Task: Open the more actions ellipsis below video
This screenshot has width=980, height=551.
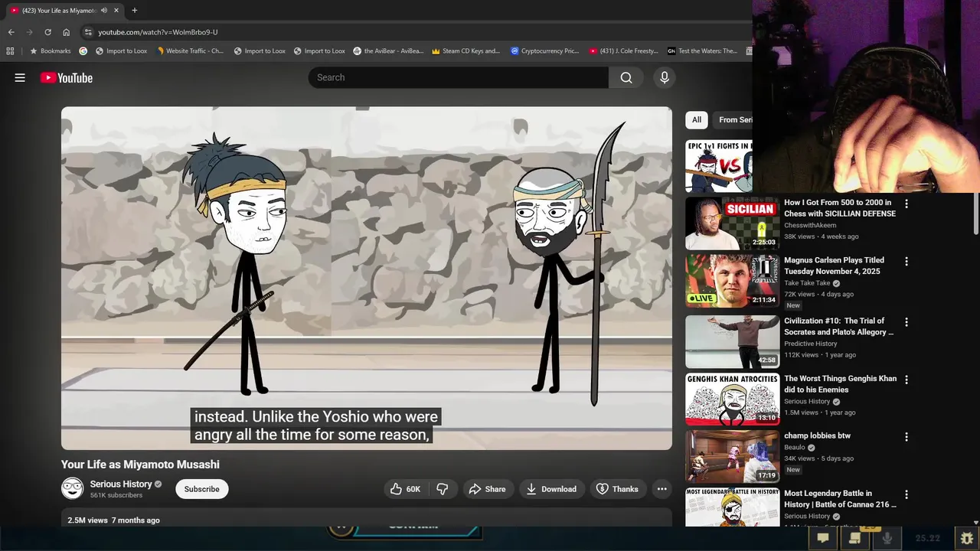Action: click(x=661, y=489)
